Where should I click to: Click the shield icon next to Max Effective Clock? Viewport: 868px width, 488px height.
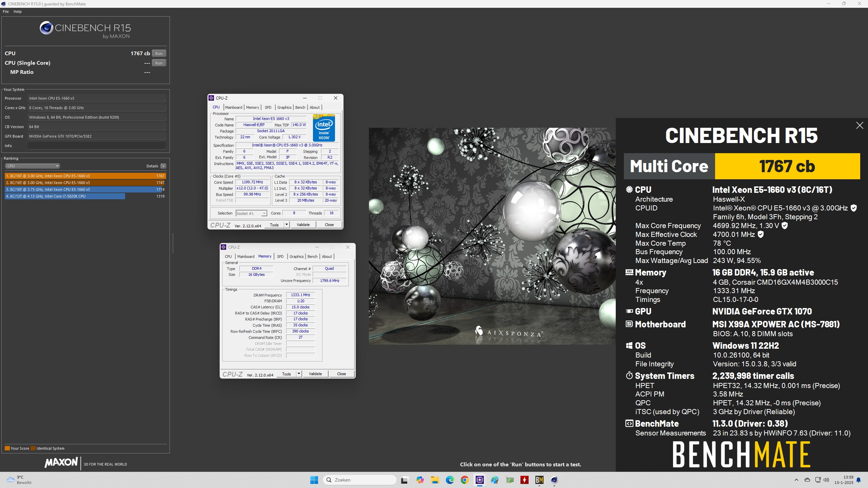pyautogui.click(x=761, y=235)
